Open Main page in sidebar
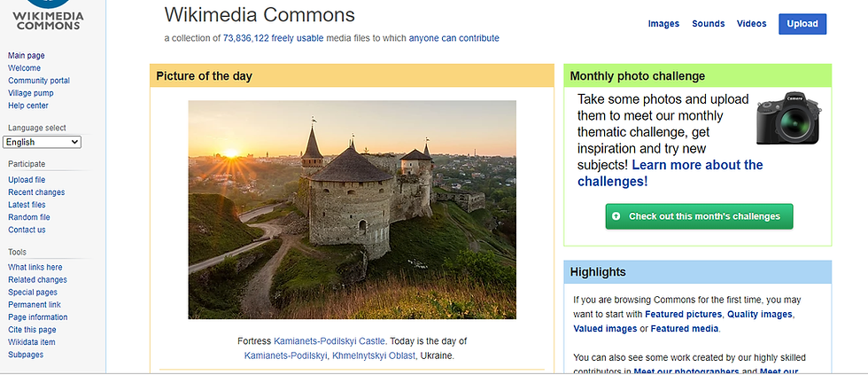This screenshot has width=868, height=375. (27, 56)
